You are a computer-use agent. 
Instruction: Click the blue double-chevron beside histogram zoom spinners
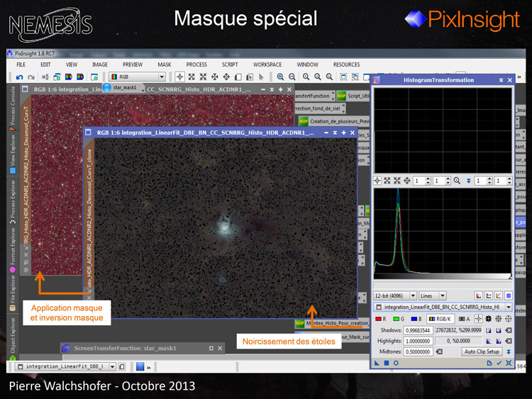(469, 181)
